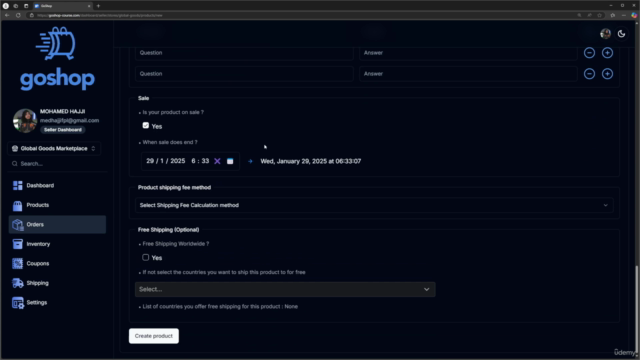Add a row after second Question with plus icon
Image resolution: width=640 pixels, height=360 pixels.
click(607, 74)
